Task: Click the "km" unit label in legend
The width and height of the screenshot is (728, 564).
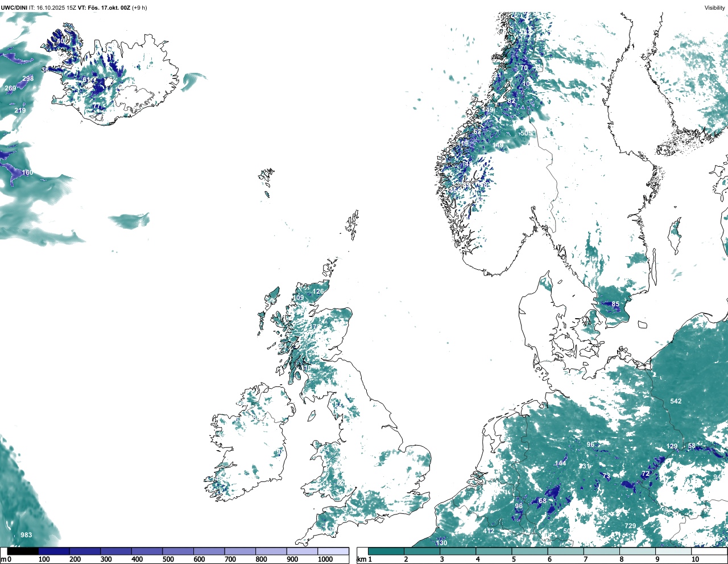Action: point(361,559)
